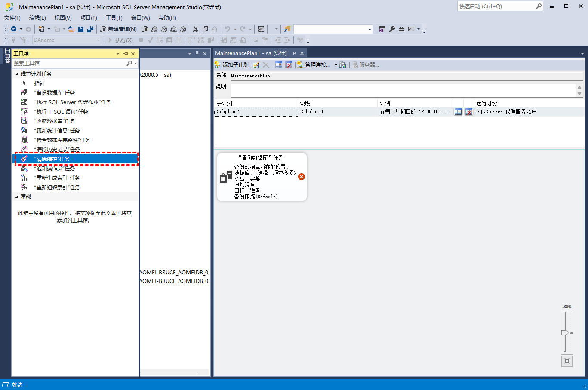
Task: Select the "重新组织索引"任务 item
Action: click(75, 187)
